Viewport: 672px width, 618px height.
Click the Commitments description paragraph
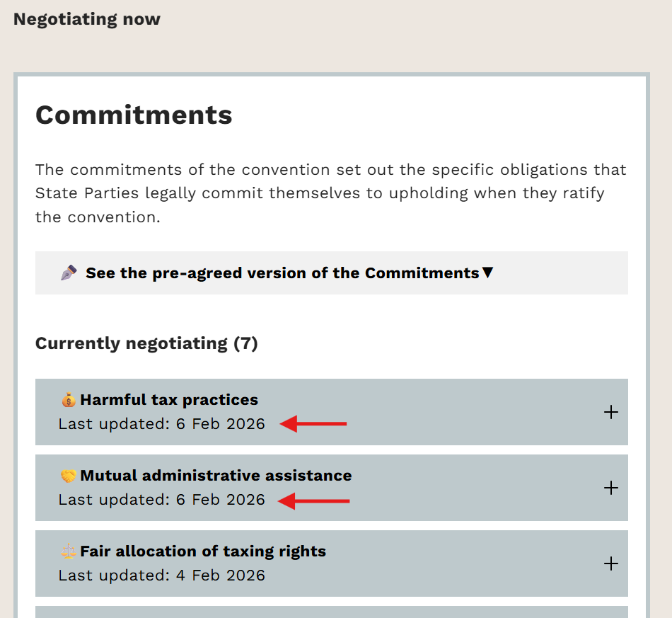(x=331, y=193)
